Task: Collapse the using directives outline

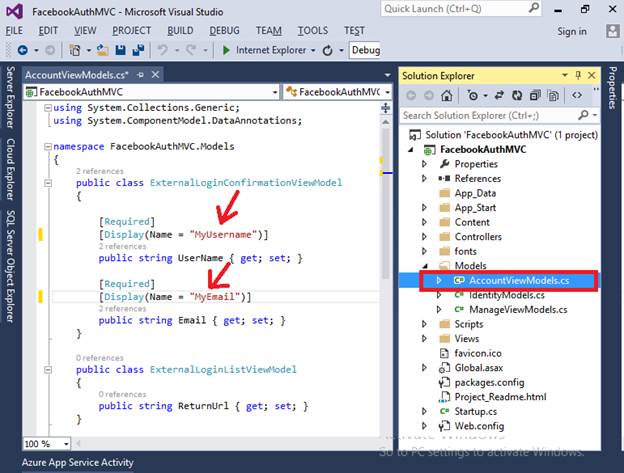Action: point(48,108)
